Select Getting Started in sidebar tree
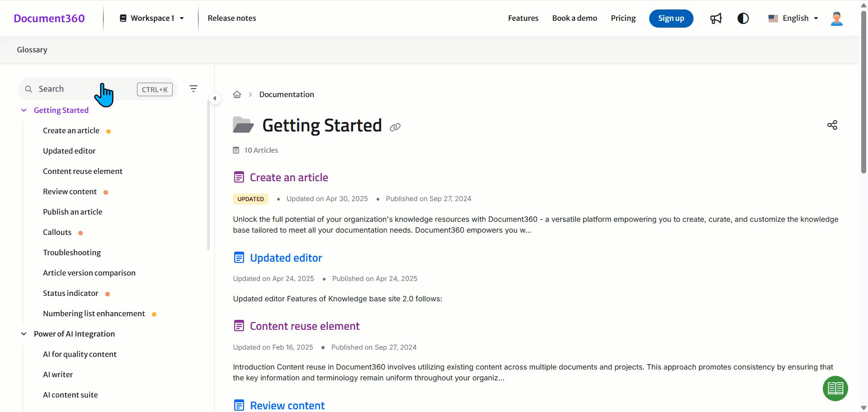The height and width of the screenshot is (412, 868). 61,110
